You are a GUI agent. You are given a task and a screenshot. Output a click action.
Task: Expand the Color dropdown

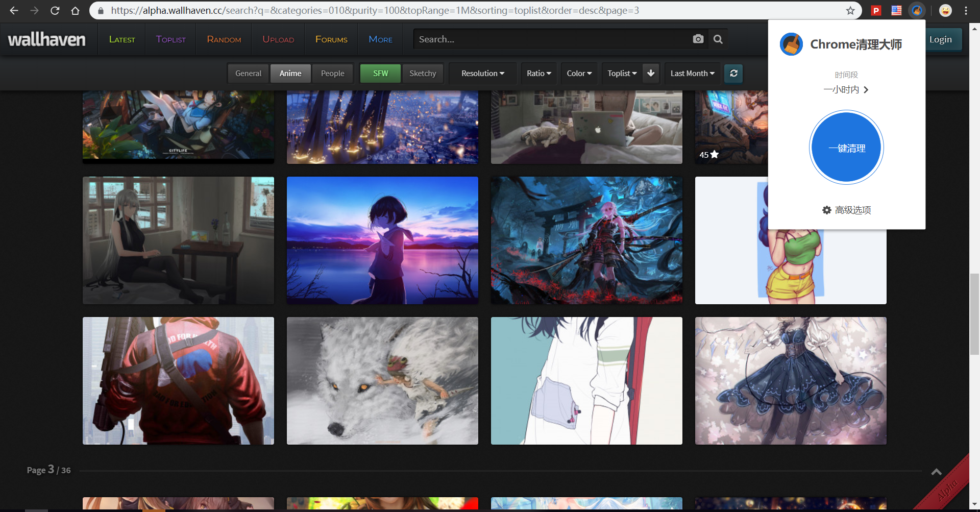(x=579, y=73)
